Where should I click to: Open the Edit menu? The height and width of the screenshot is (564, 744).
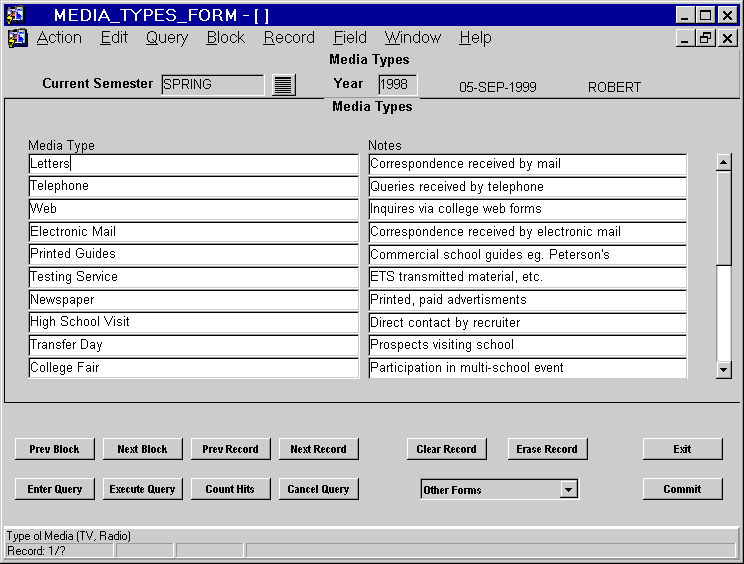click(114, 37)
